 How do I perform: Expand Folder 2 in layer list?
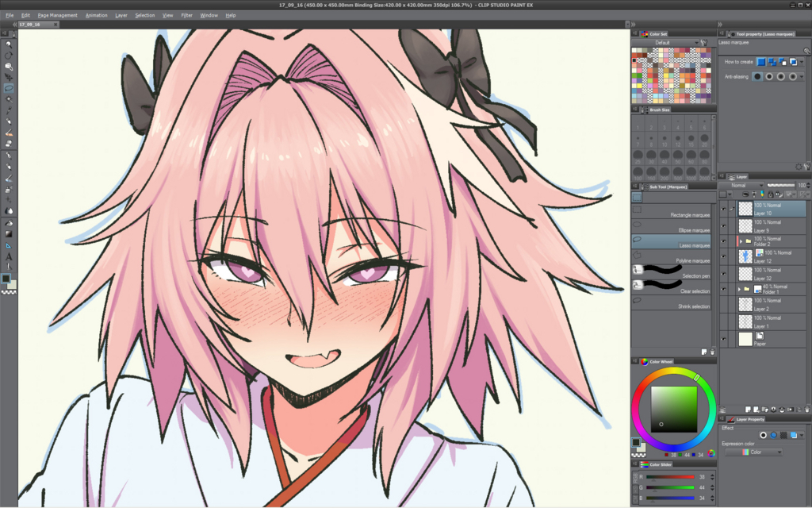pyautogui.click(x=741, y=241)
